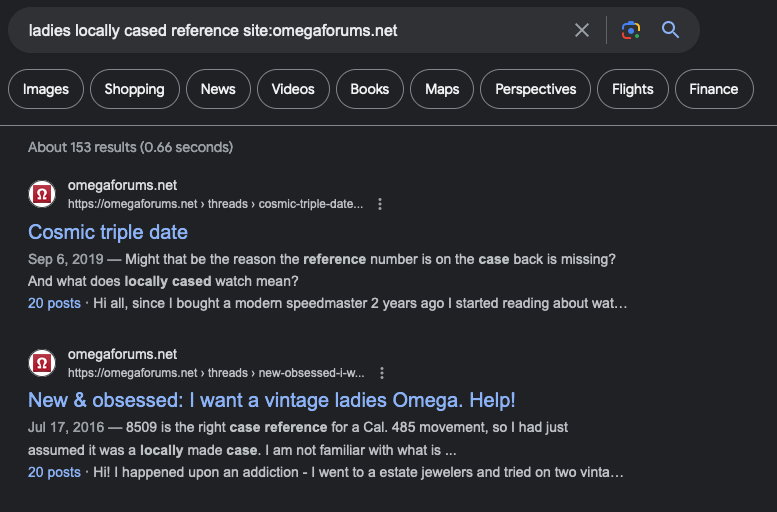Filter results by Books

click(369, 89)
